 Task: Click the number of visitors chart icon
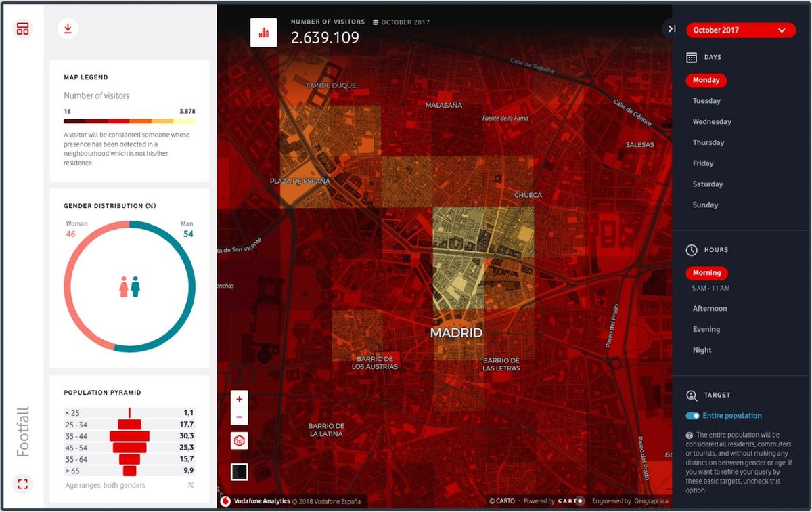coord(263,32)
